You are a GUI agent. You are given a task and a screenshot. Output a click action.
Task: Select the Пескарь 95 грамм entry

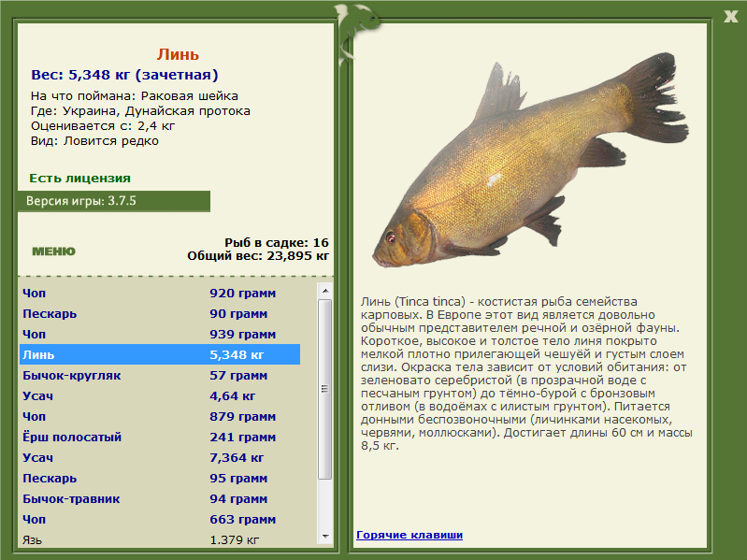(160, 478)
